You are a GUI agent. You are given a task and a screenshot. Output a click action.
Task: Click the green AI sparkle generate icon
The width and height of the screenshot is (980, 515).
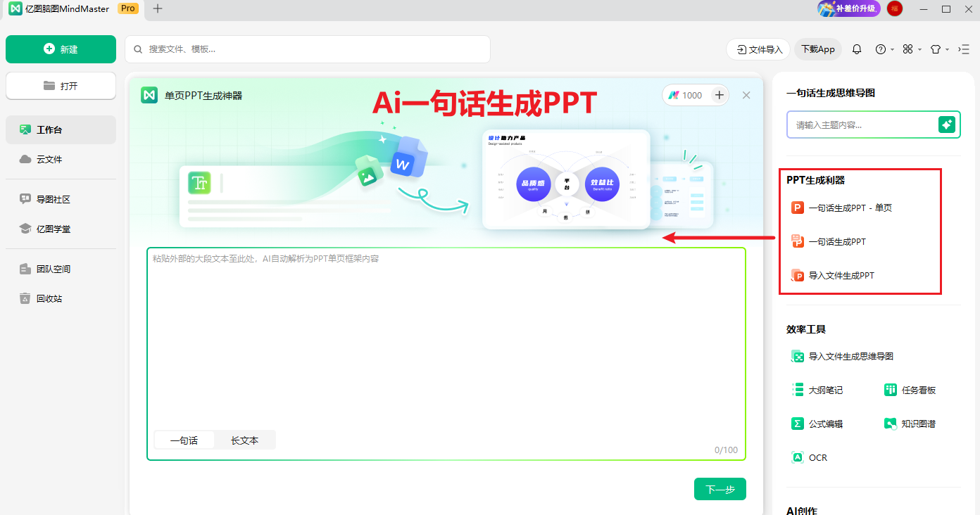947,125
